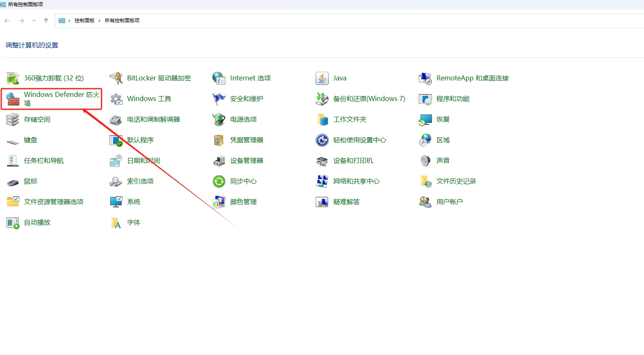Click the Windows 工具 gear icon
The width and height of the screenshot is (644, 355).
[116, 99]
